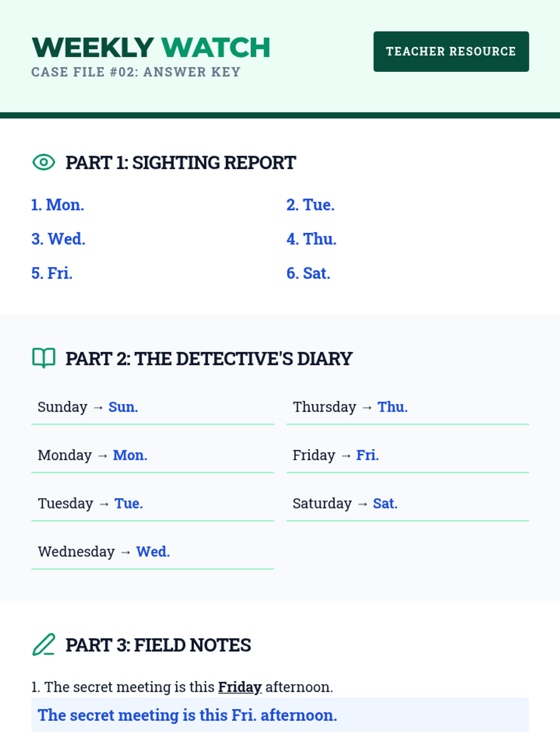
Task: Select answer 6. Sat.
Action: click(x=308, y=273)
